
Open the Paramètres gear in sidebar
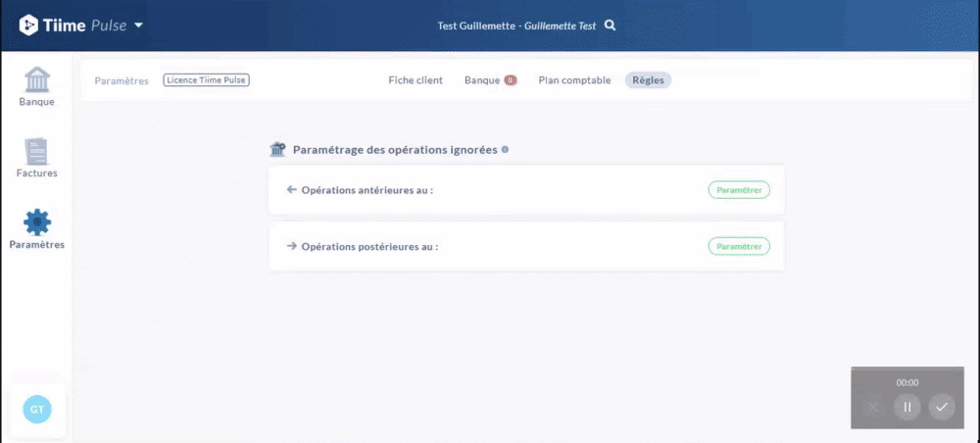coord(37,229)
